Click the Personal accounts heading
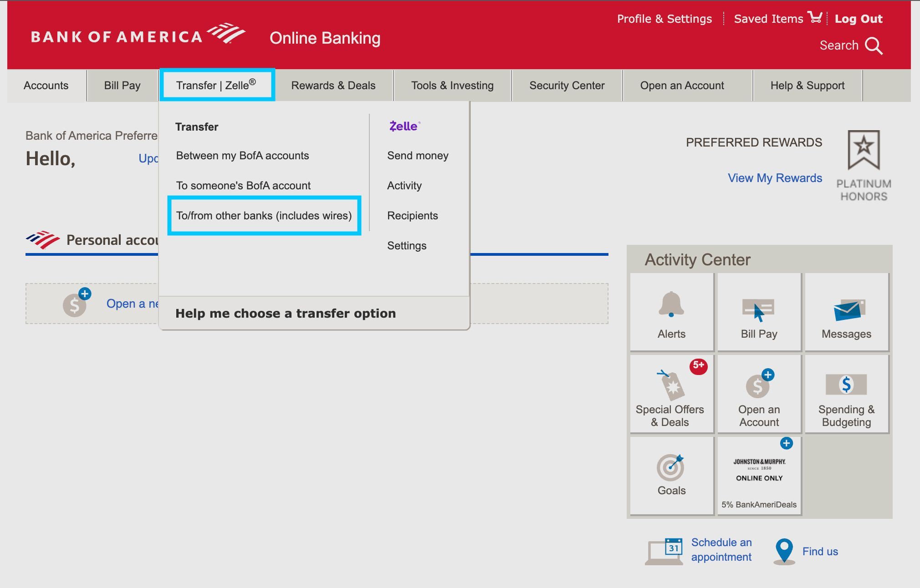Screen dimensions: 920x588 point(112,240)
